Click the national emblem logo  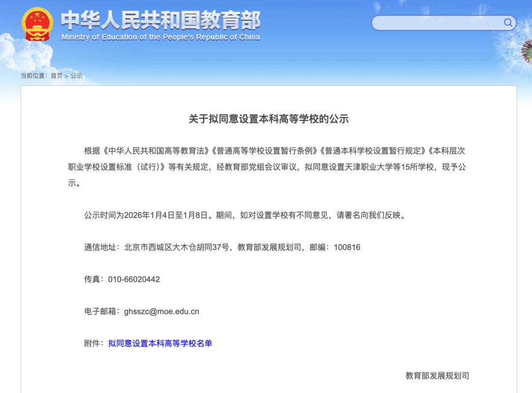click(x=37, y=24)
